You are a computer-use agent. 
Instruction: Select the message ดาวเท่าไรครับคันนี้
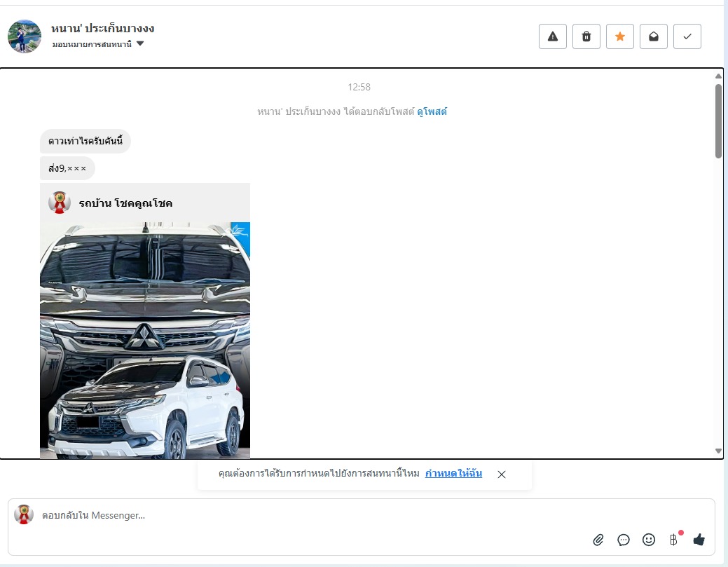85,141
